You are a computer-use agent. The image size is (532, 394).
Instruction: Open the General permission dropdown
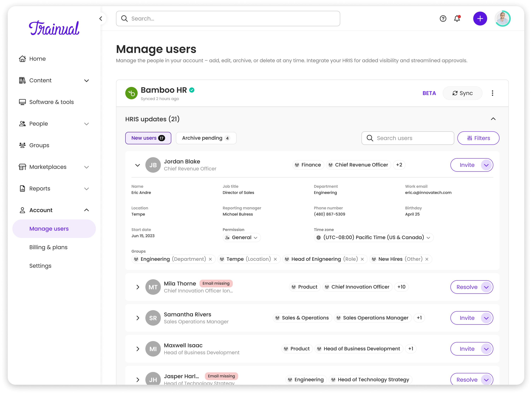(x=241, y=238)
